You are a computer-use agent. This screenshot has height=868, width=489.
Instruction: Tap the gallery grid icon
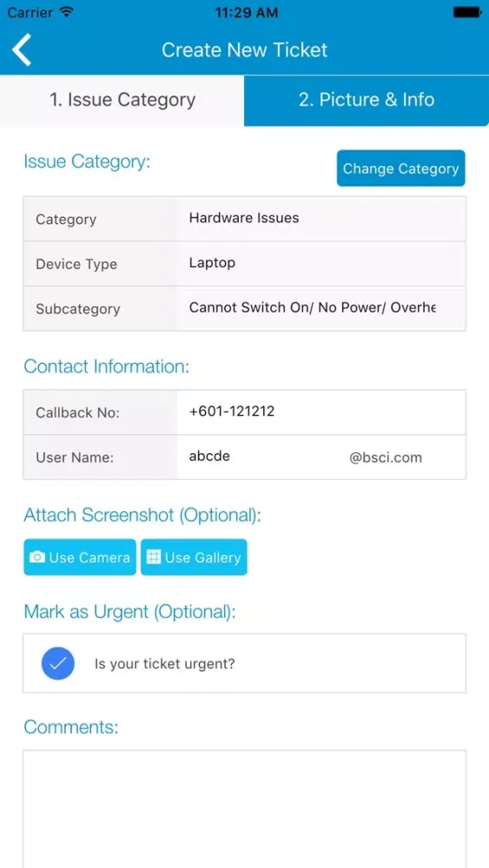tap(154, 557)
